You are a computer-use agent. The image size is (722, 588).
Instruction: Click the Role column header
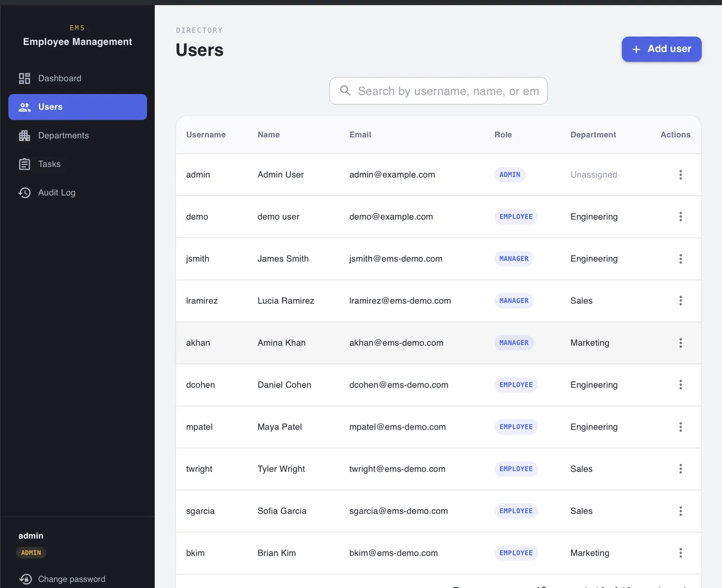(x=503, y=135)
